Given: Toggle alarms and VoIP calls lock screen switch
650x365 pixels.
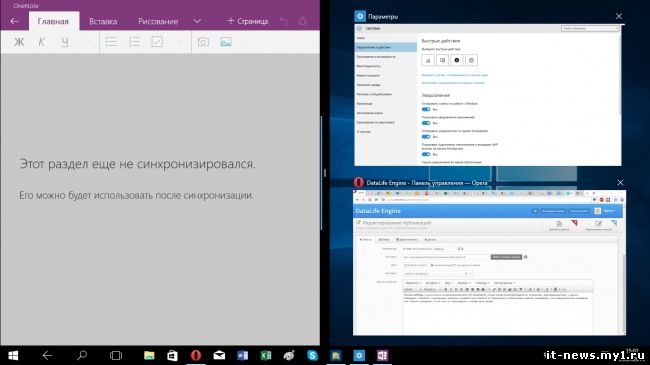Looking at the screenshot, I should [x=426, y=154].
